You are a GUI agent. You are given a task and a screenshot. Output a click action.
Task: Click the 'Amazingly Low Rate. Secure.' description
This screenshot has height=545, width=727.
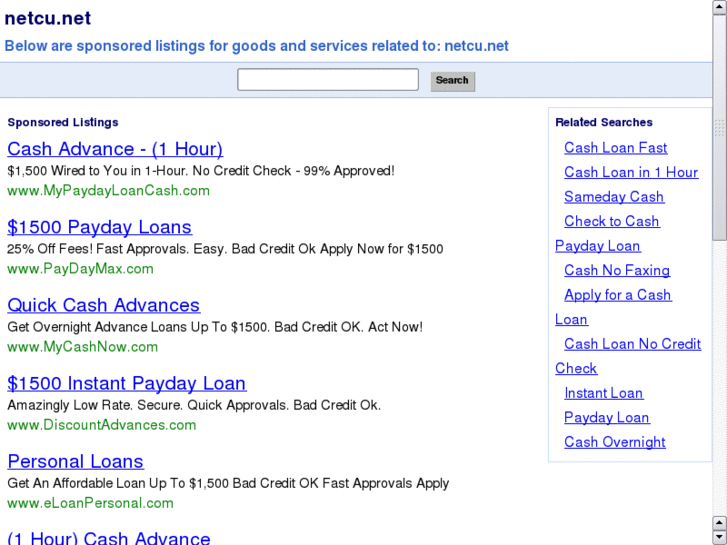coord(194,405)
